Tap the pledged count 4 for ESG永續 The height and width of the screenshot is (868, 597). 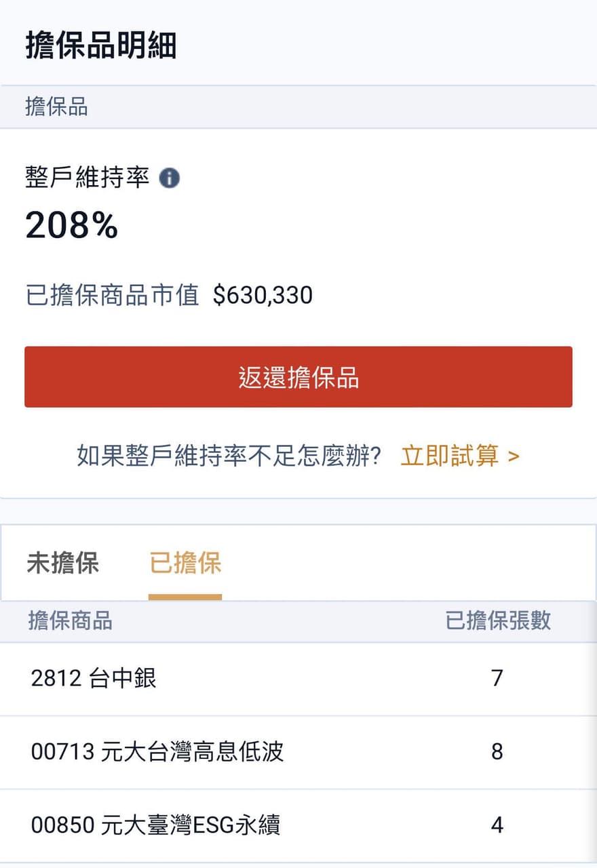point(497,825)
